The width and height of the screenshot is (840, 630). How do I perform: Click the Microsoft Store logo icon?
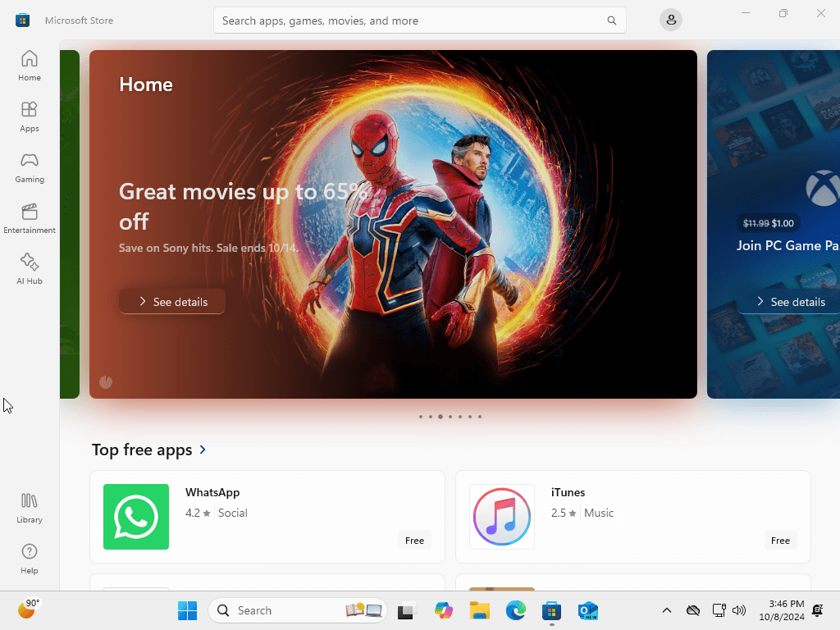[22, 21]
